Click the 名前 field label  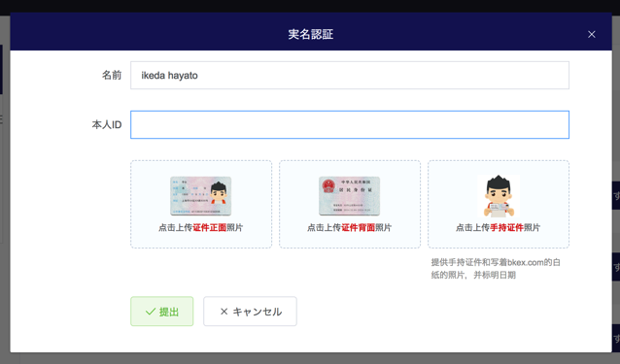[x=112, y=75]
